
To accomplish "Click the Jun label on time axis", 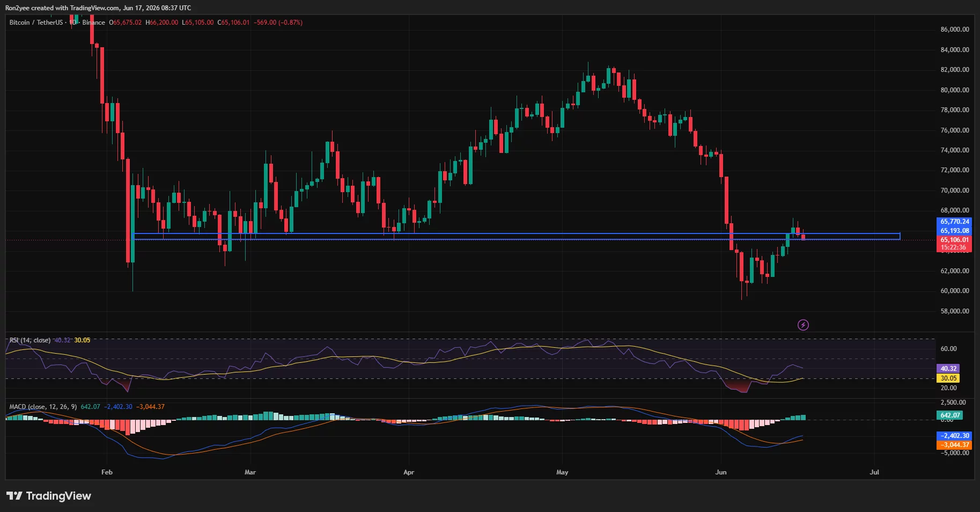I will (721, 472).
